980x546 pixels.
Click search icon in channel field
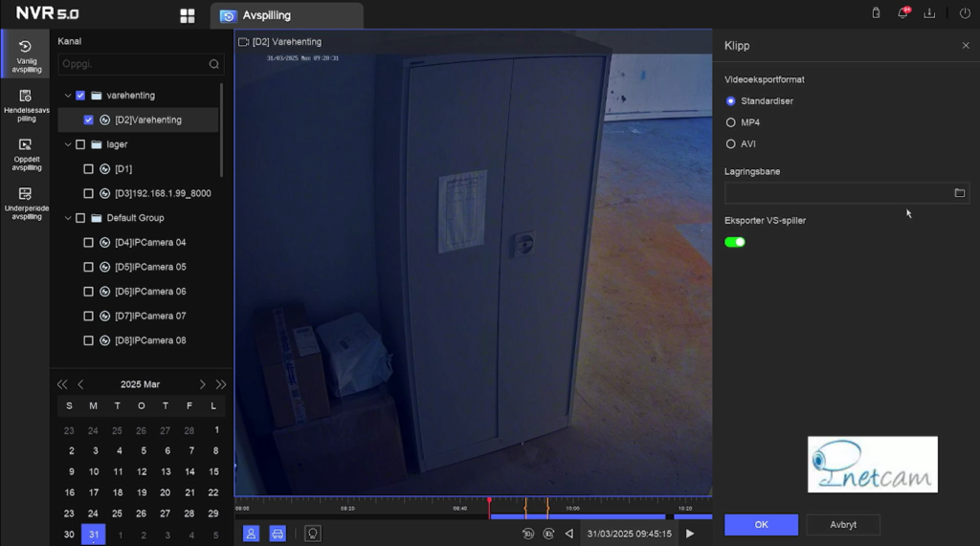coord(214,64)
